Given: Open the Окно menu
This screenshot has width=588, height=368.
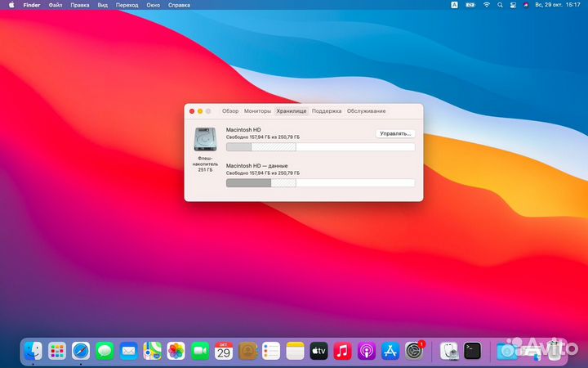Looking at the screenshot, I should (x=153, y=5).
